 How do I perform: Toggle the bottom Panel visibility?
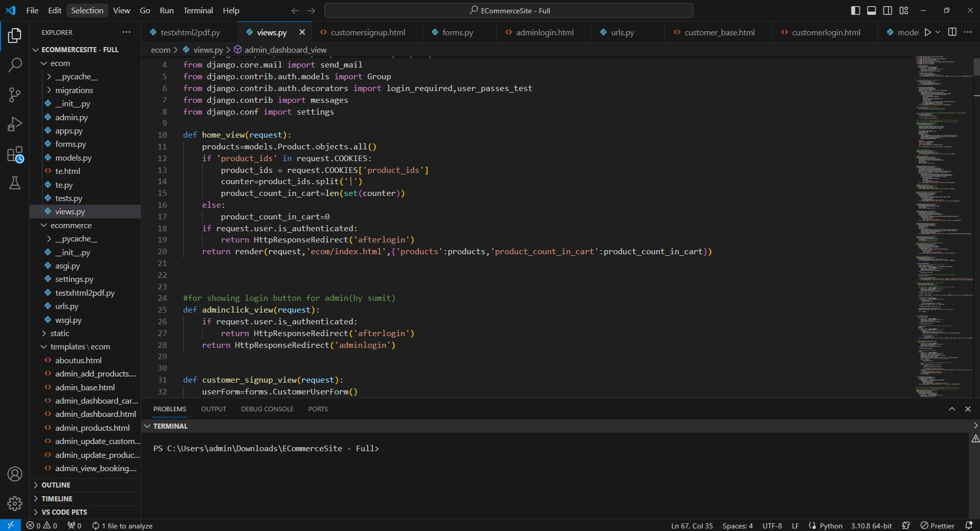[872, 10]
